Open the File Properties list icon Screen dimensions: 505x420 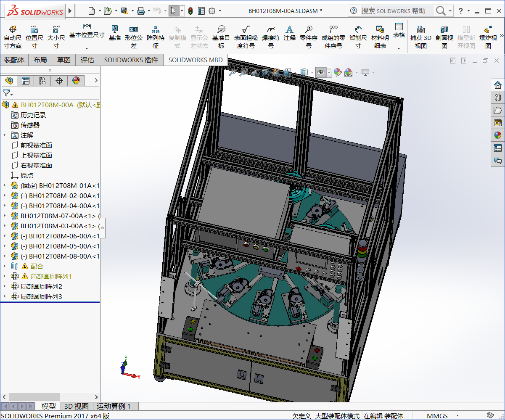[x=201, y=11]
